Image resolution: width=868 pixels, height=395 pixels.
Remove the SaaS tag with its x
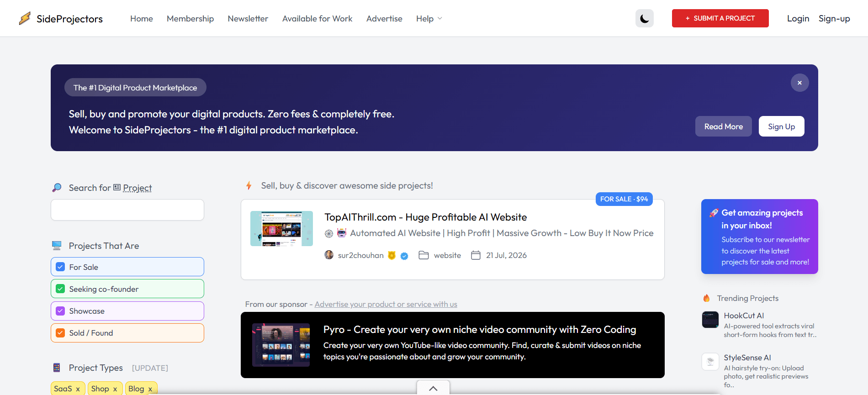click(78, 389)
